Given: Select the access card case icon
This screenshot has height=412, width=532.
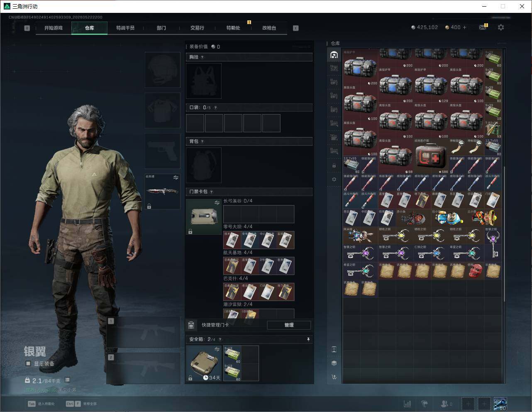Looking at the screenshot, I should point(204,217).
